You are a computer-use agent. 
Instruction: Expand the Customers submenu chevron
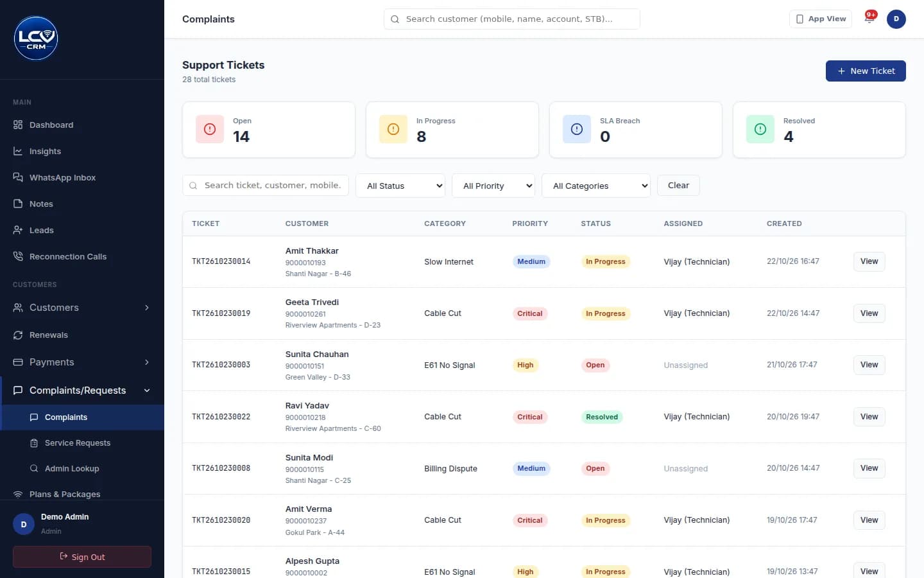[x=147, y=308]
